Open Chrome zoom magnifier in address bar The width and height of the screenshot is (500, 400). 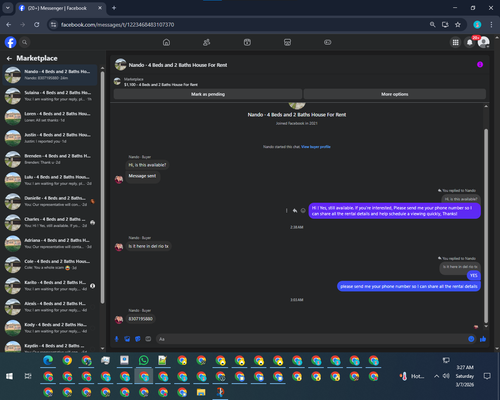point(432,25)
